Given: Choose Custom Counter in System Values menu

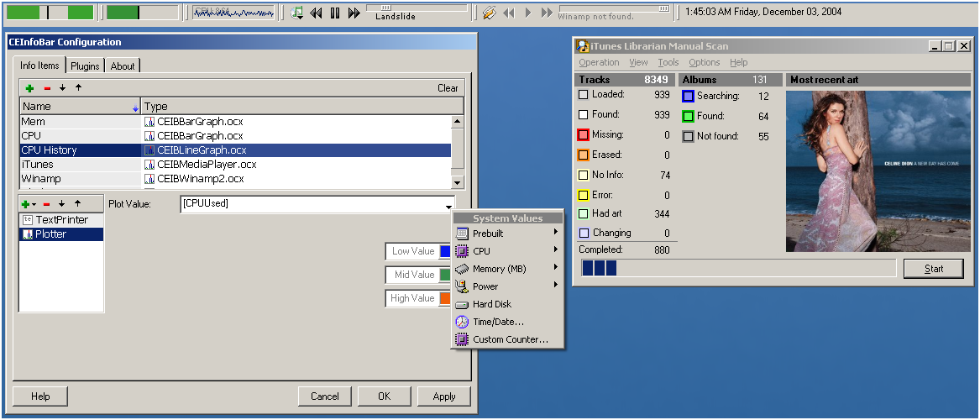Looking at the screenshot, I should [x=508, y=340].
